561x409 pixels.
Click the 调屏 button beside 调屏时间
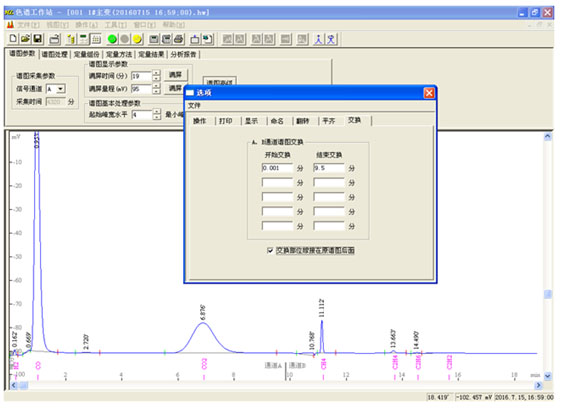pyautogui.click(x=175, y=75)
